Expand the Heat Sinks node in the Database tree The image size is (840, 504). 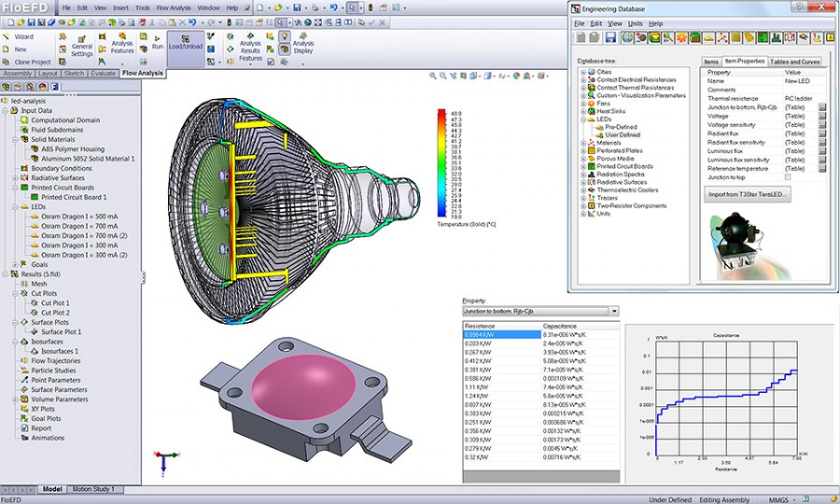click(x=582, y=111)
